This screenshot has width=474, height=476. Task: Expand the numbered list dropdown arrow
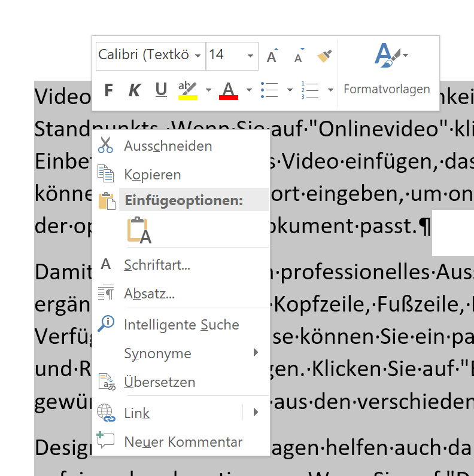tap(330, 90)
